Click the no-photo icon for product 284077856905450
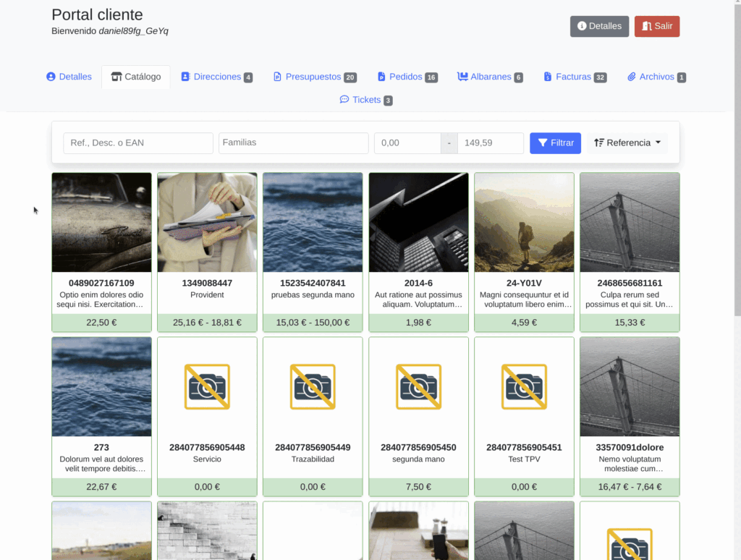 point(418,386)
